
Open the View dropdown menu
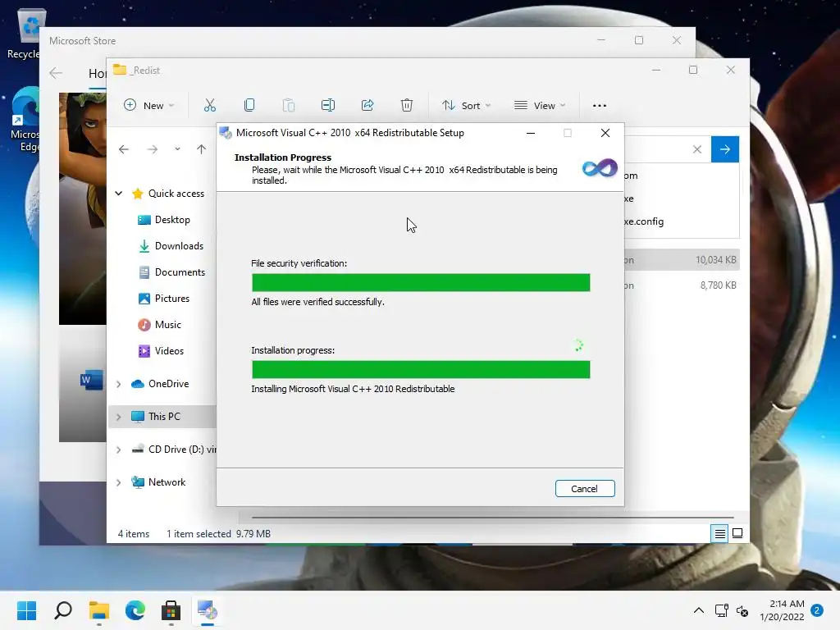point(540,106)
